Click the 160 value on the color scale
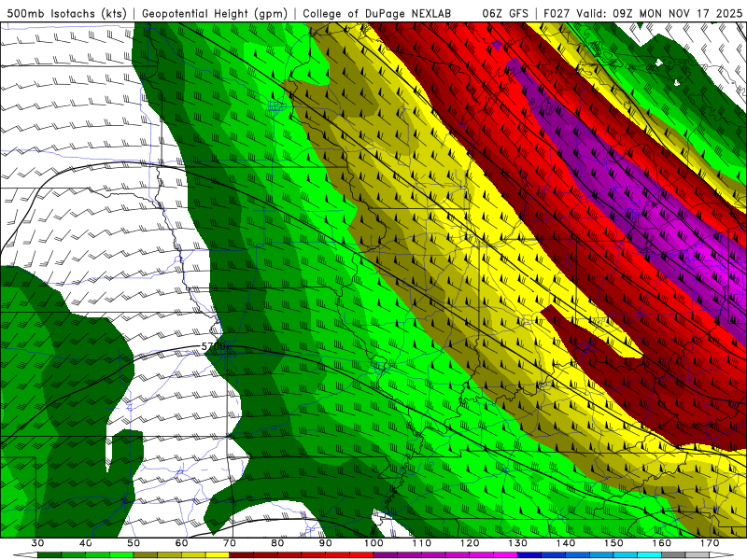 (x=662, y=543)
